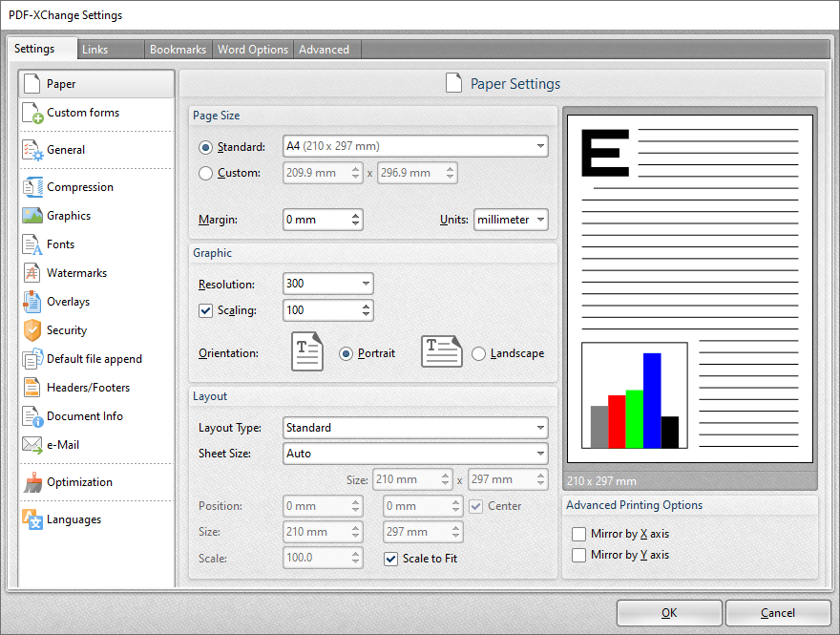840x635 pixels.
Task: Switch to the Bookmarks tab
Action: coord(178,49)
